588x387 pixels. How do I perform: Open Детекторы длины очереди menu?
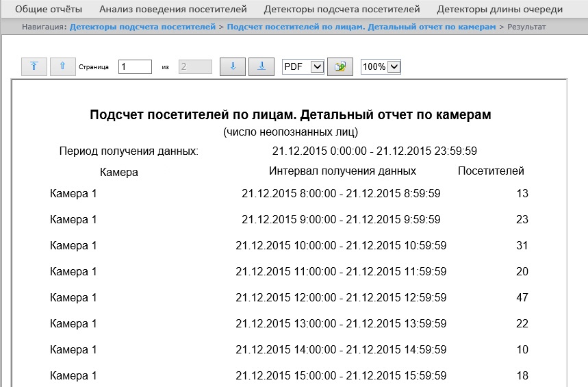click(x=500, y=10)
